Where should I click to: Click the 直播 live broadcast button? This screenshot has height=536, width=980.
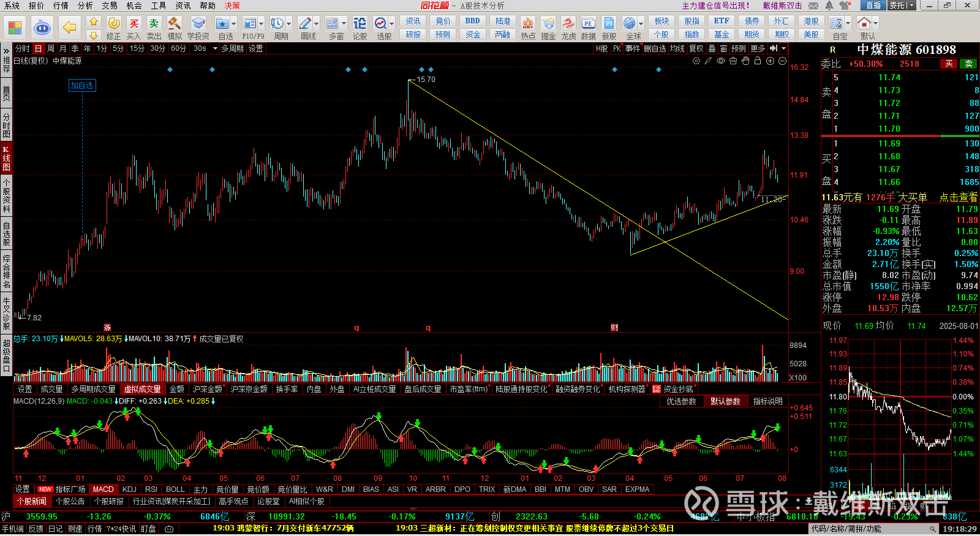[873, 6]
